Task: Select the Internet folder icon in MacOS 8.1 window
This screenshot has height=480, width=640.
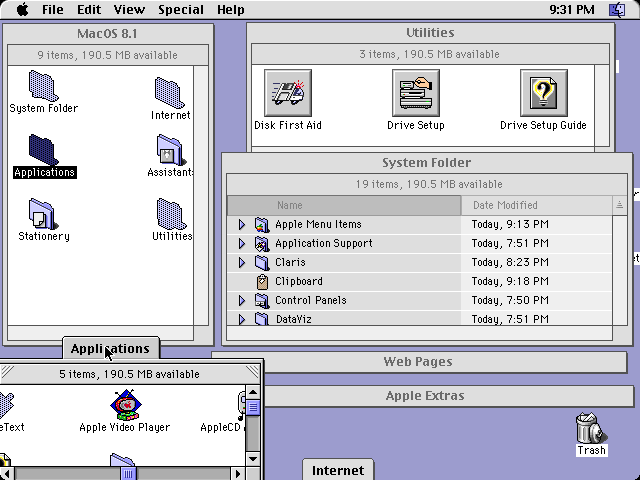Action: point(169,93)
